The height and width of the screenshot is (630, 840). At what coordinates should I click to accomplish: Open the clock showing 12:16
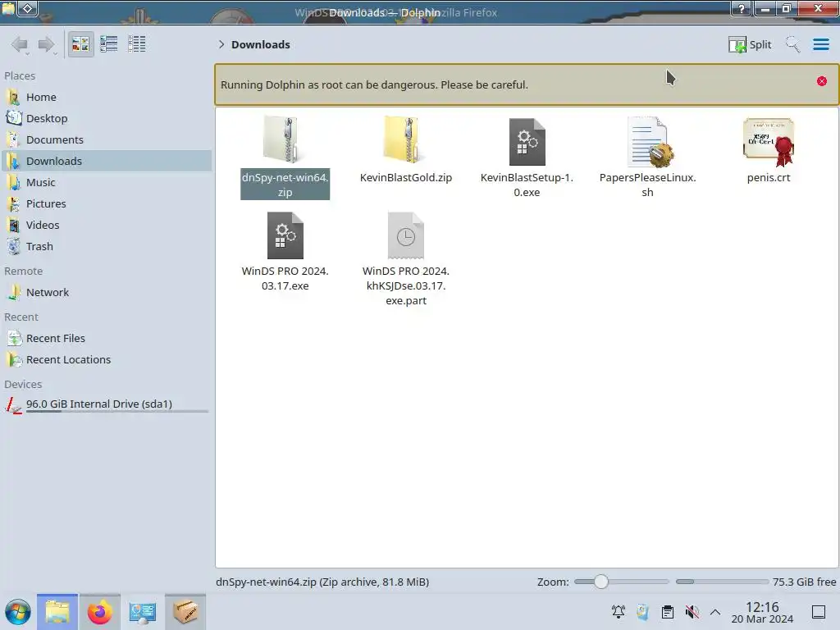click(762, 612)
